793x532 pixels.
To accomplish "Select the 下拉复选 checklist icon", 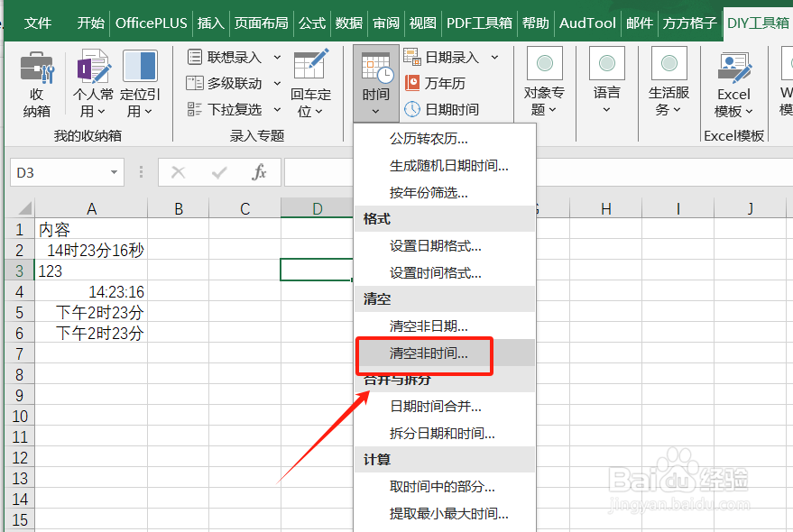I will 195,109.
